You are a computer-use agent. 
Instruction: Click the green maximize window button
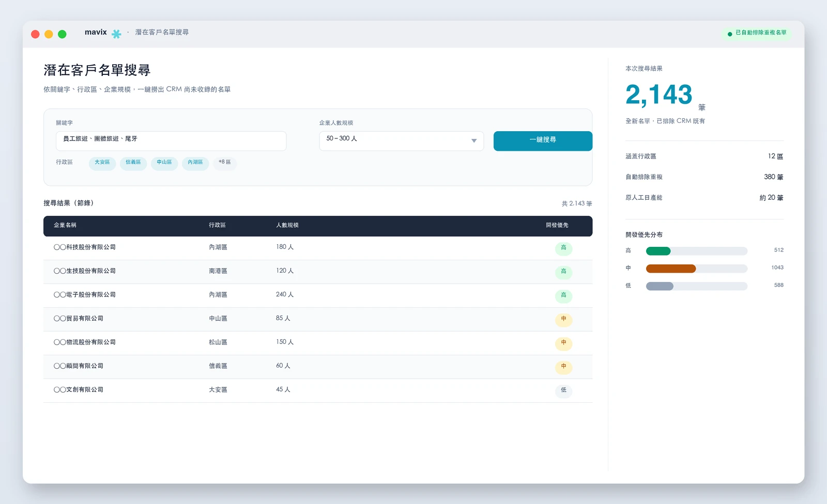[x=62, y=34]
